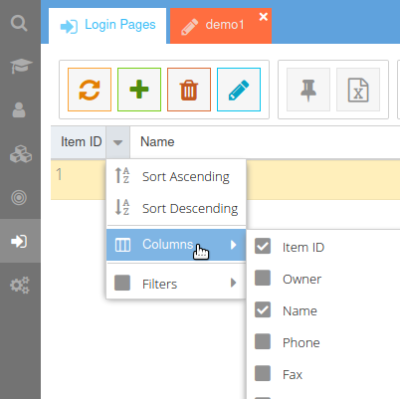Show the Phone column
Screen dimensions: 400x399
263,342
